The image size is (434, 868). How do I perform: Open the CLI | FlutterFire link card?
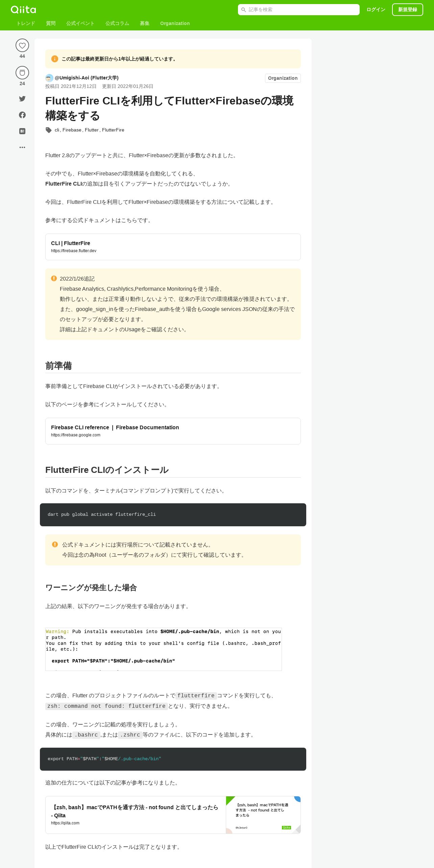[x=173, y=247]
